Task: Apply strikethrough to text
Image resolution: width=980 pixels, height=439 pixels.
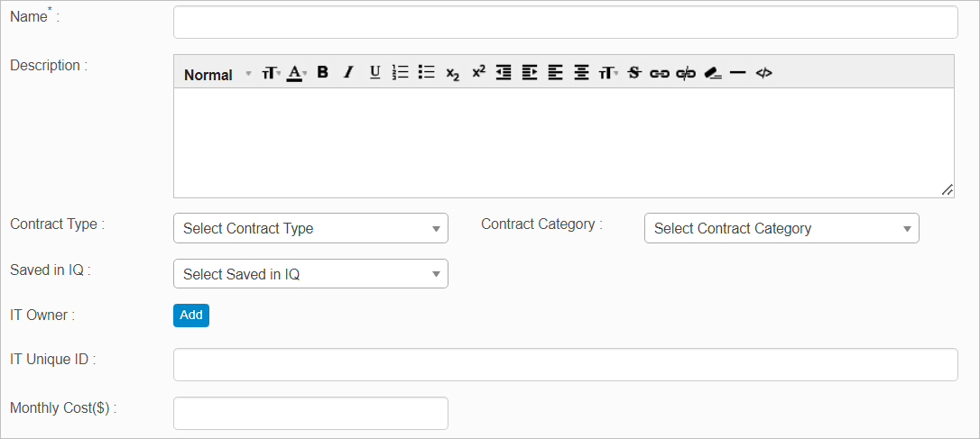Action: (633, 73)
